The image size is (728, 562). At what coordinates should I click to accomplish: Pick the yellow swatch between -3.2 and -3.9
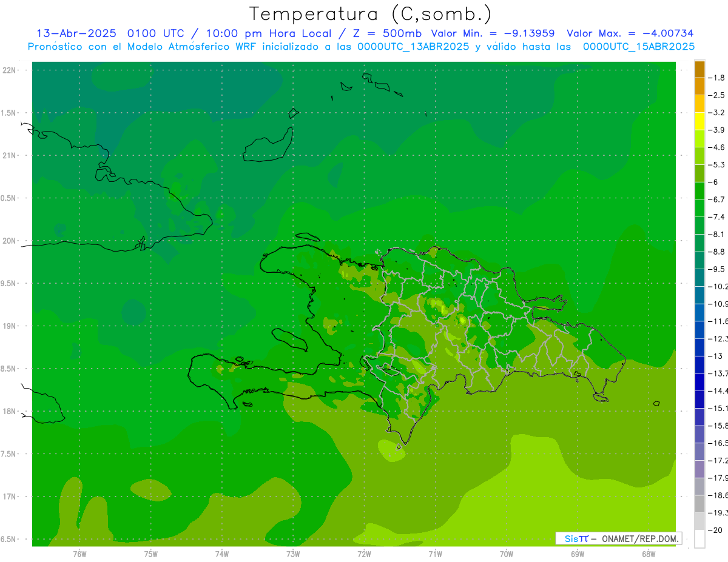[x=699, y=122]
